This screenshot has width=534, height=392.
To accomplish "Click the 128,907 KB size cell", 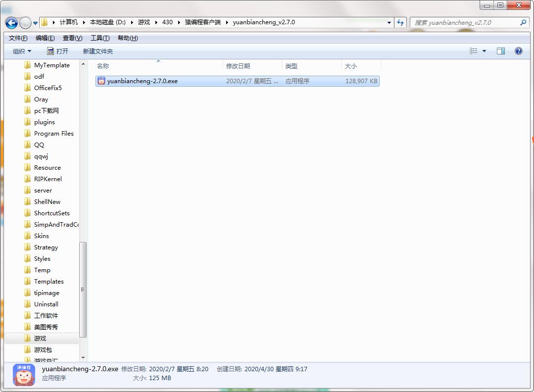I will point(361,81).
